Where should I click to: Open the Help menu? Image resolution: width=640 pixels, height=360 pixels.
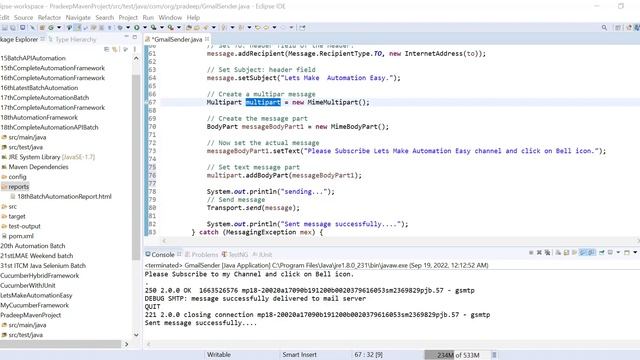click(x=193, y=18)
